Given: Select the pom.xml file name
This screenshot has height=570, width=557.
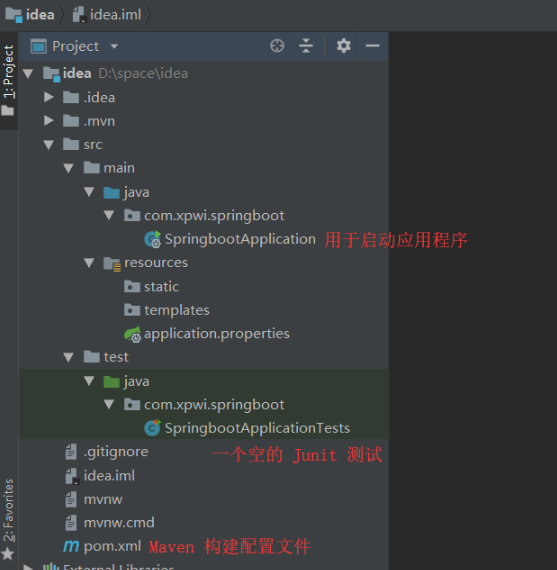Looking at the screenshot, I should click(112, 546).
